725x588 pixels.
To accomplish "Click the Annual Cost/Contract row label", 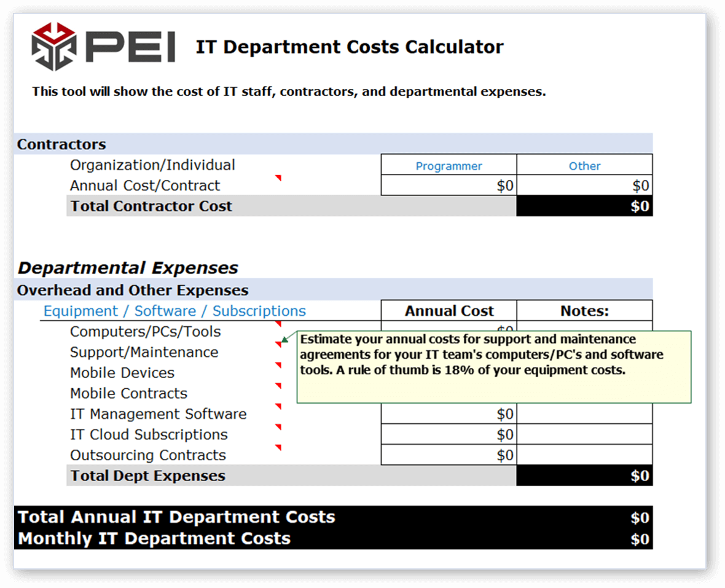I will [145, 186].
